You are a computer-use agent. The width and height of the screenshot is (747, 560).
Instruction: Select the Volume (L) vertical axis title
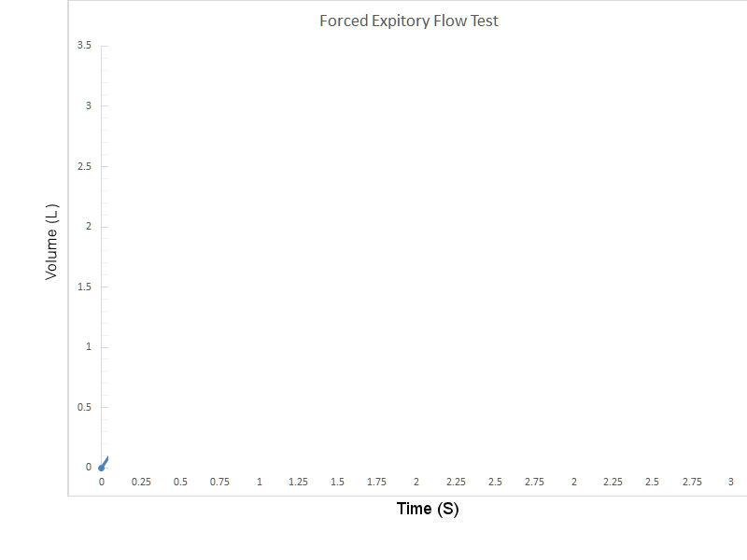(x=51, y=242)
